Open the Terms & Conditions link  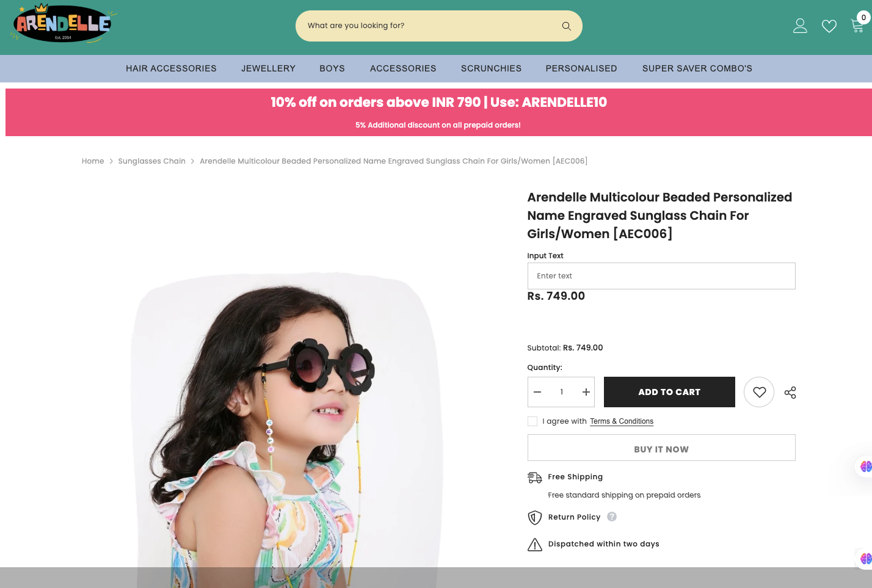coord(622,421)
